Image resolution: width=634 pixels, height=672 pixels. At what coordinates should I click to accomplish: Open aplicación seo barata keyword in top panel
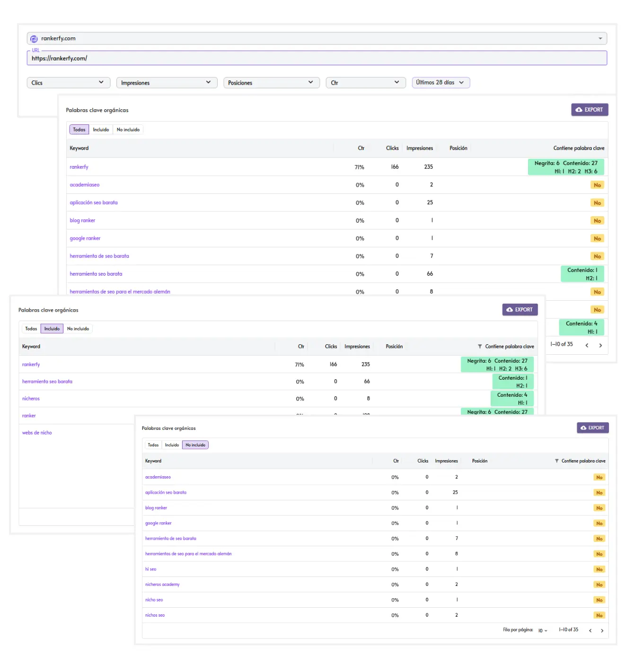point(94,202)
